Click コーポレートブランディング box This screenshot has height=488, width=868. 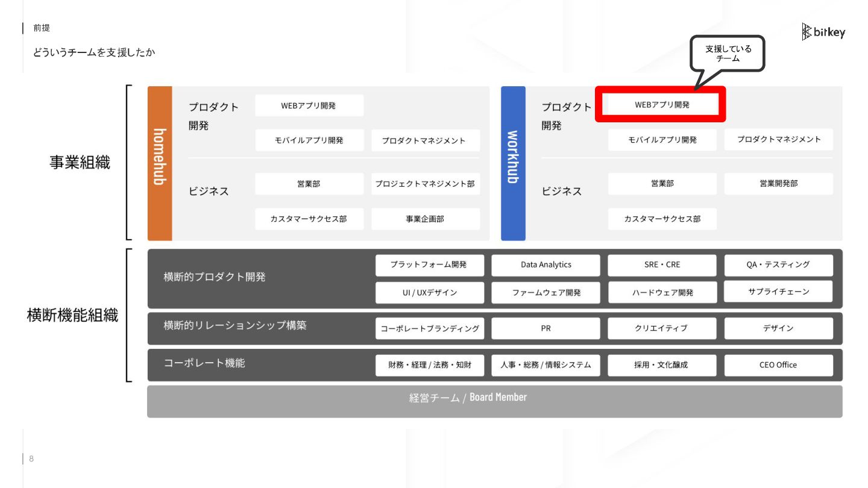coord(429,328)
